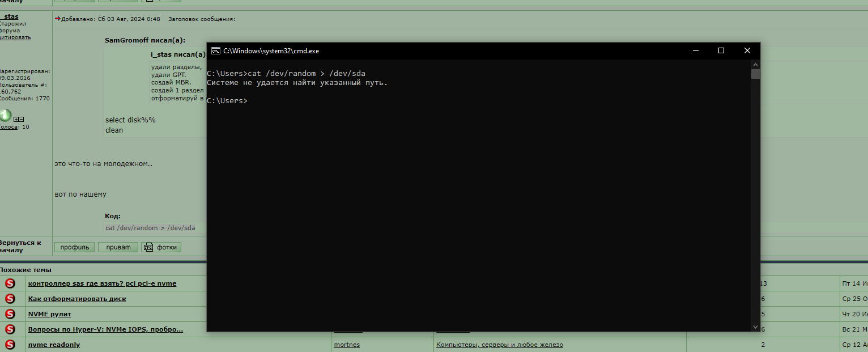Click the red topic icon beside 'Вопросы по Hyper-V'
Screen dimensions: 868x352
tap(10, 329)
